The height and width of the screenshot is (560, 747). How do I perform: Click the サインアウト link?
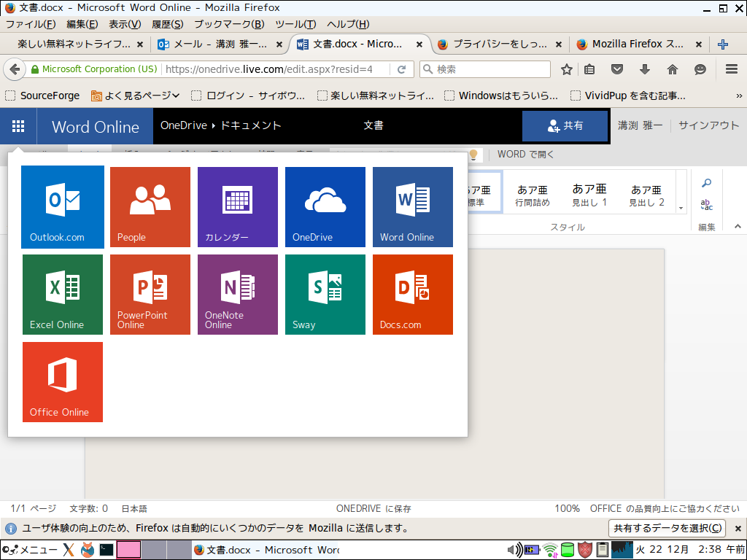pos(708,125)
